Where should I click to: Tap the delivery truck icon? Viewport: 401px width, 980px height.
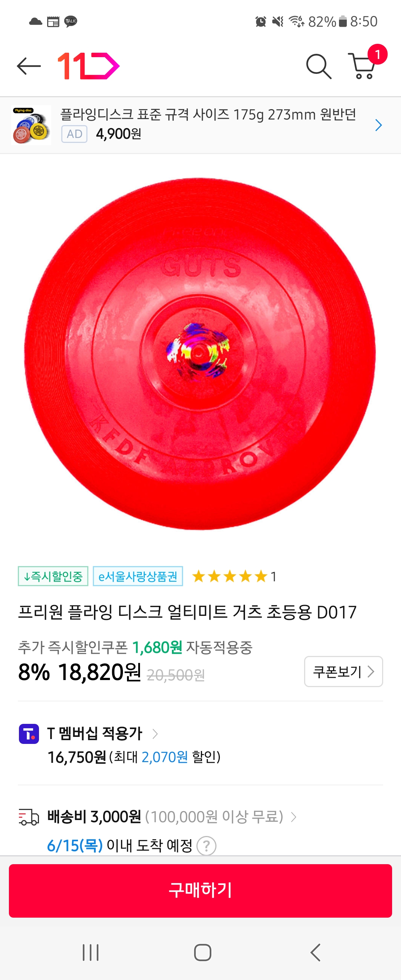pyautogui.click(x=29, y=817)
